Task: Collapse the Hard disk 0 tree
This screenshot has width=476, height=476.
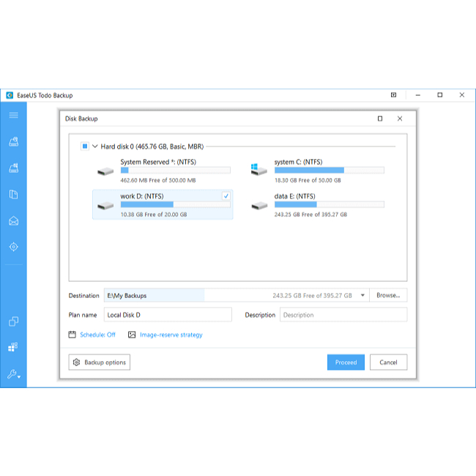Action: [94, 146]
